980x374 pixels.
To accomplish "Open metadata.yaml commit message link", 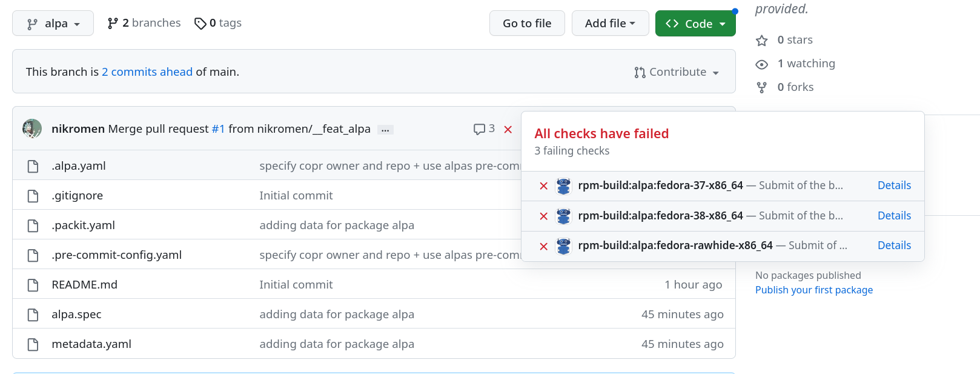I will pyautogui.click(x=337, y=344).
